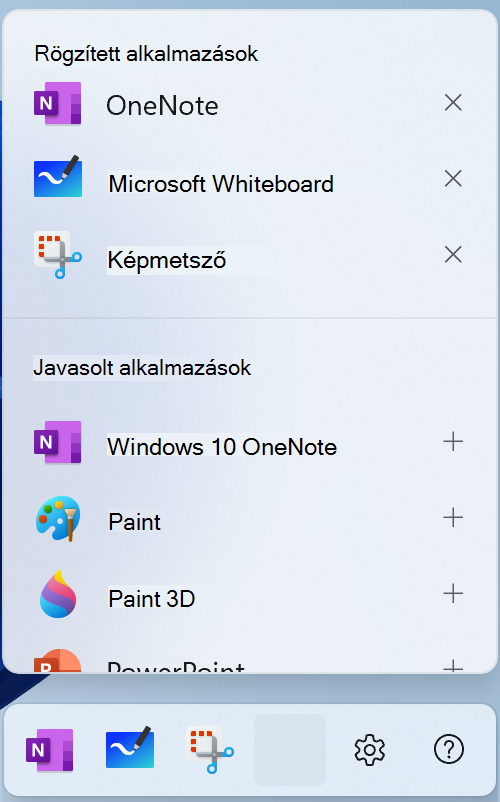The width and height of the screenshot is (500, 802).
Task: Select the OneNote label in pinned list
Action: [162, 106]
